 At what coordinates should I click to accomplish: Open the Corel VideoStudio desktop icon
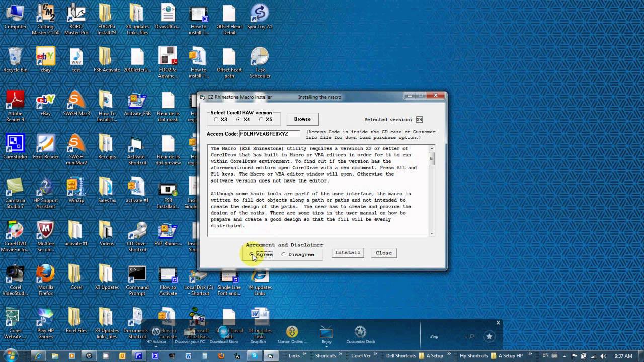click(15, 280)
